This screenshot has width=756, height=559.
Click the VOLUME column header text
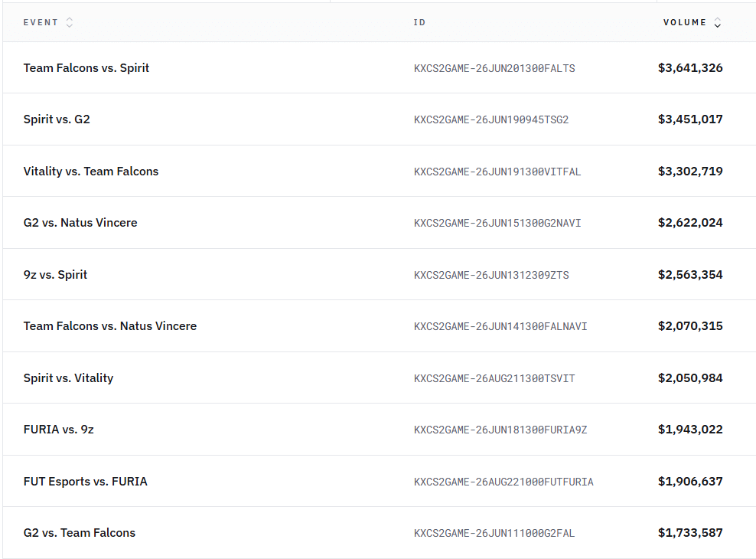point(685,23)
